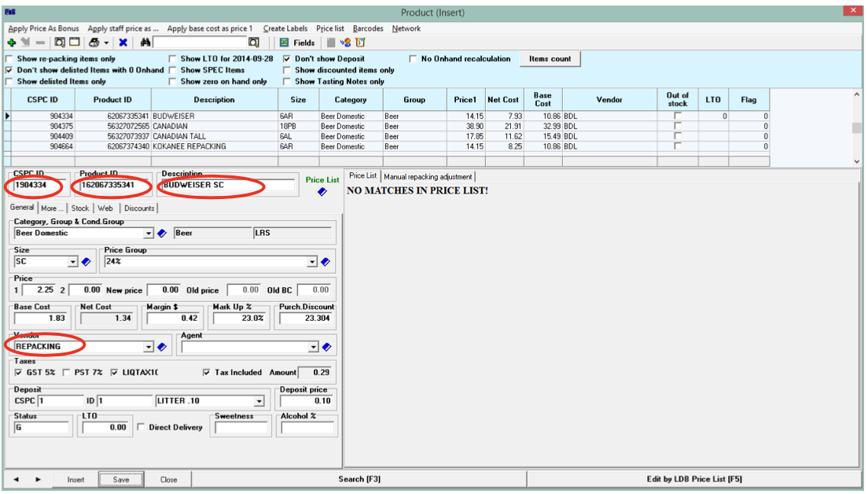Click blue lookup icon beside Agent dropdown
The image size is (868, 494).
point(326,347)
